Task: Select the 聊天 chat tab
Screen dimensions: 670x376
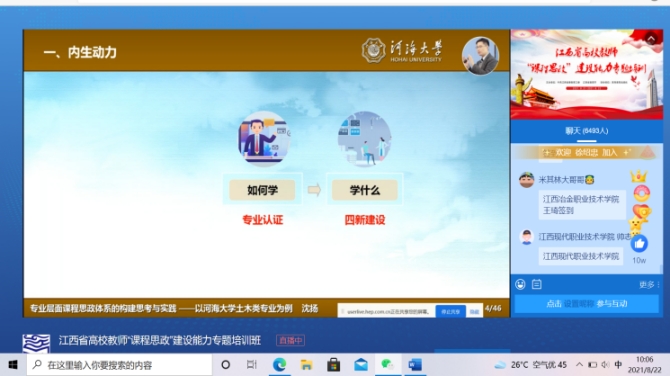Action: pos(586,131)
